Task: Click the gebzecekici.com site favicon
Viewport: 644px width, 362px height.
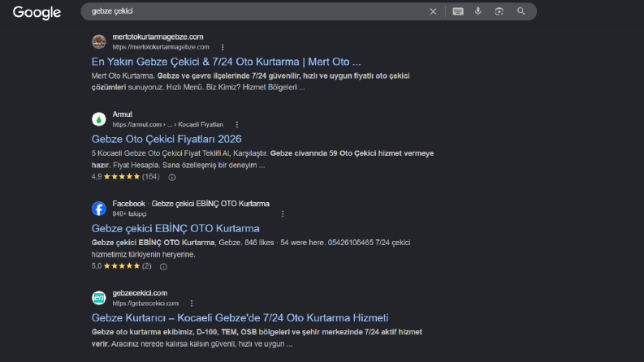Action: 98,298
